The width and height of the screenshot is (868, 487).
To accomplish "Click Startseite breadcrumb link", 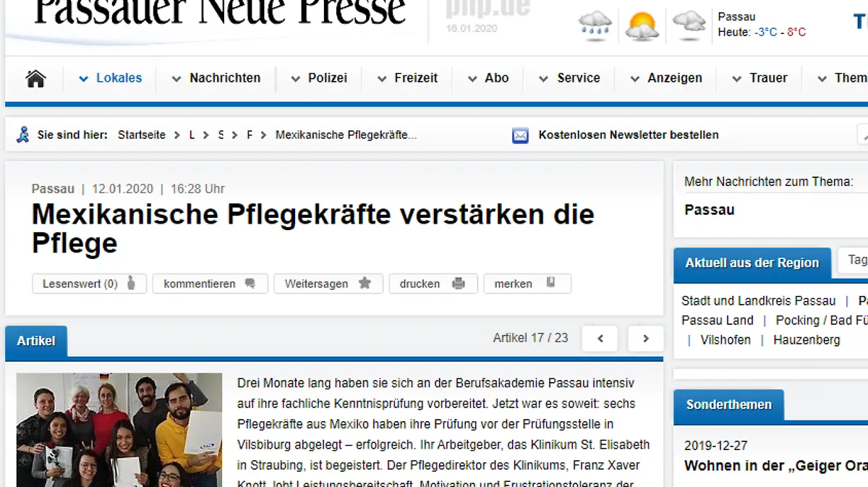I will coord(142,135).
